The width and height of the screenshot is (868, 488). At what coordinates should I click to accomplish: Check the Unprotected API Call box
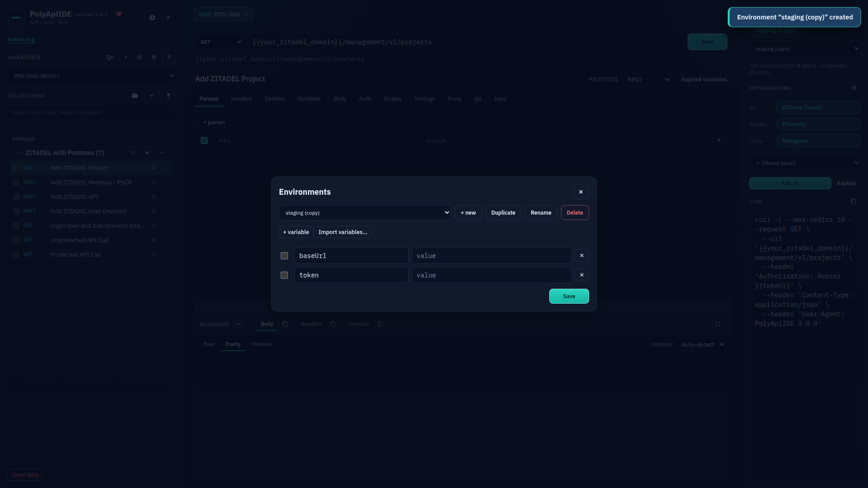click(16, 240)
